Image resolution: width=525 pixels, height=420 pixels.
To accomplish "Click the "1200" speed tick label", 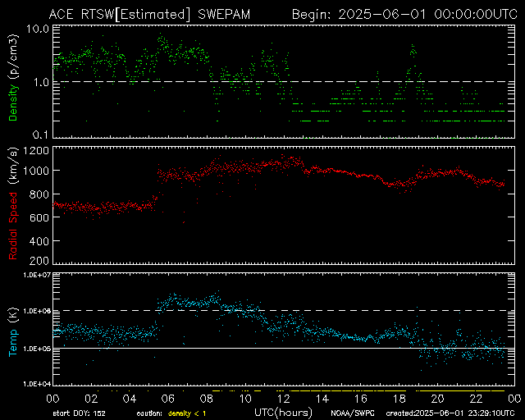I will click(36, 151).
